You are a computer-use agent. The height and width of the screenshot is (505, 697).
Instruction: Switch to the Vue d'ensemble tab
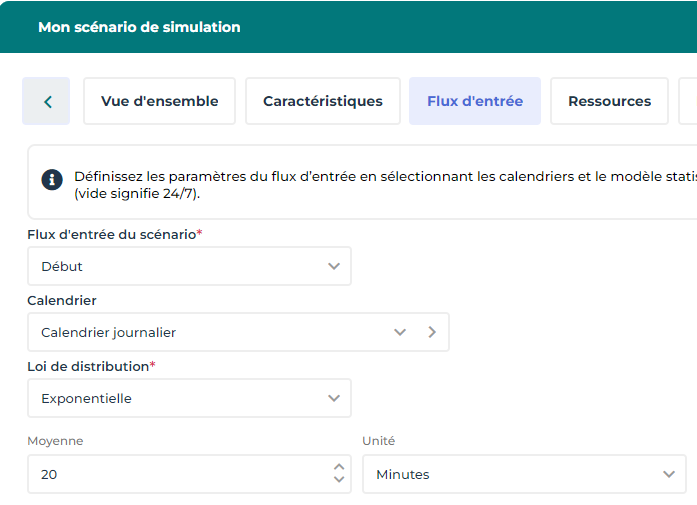pos(159,101)
